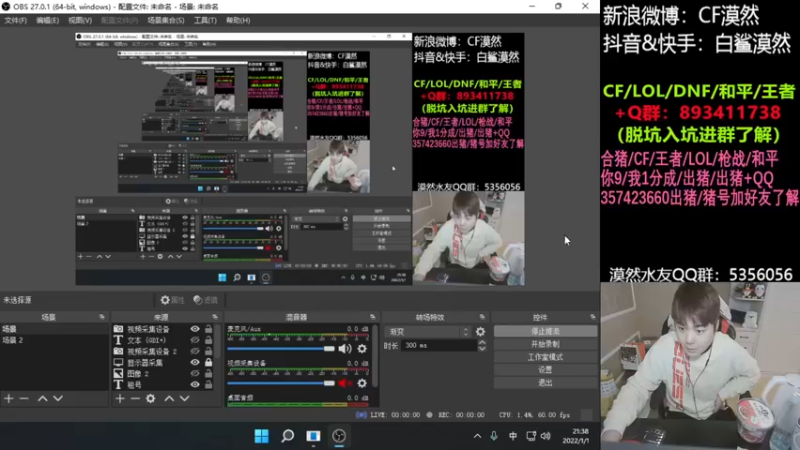The image size is (800, 450).
Task: Open 视频采集设备 mixer settings gear
Action: click(x=362, y=383)
